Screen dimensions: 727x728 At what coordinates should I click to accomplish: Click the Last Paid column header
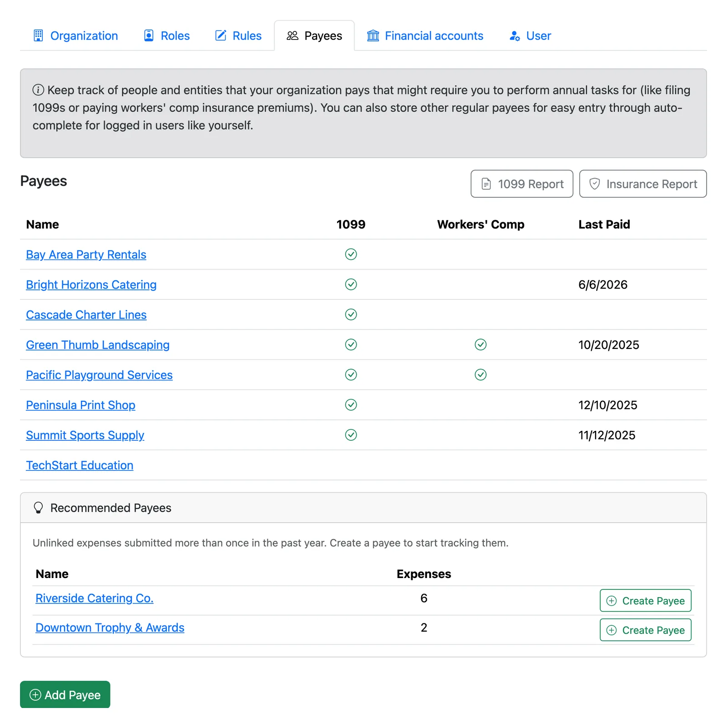(x=604, y=224)
